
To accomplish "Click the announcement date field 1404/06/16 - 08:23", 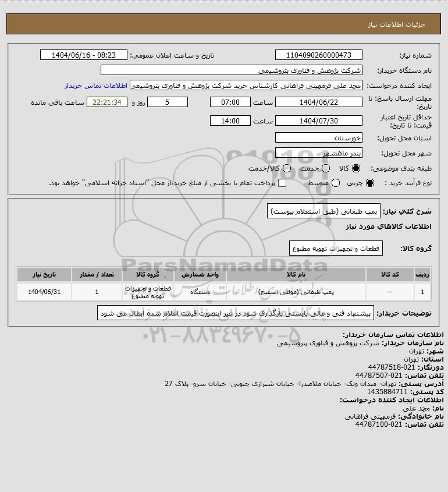I will (84, 55).
